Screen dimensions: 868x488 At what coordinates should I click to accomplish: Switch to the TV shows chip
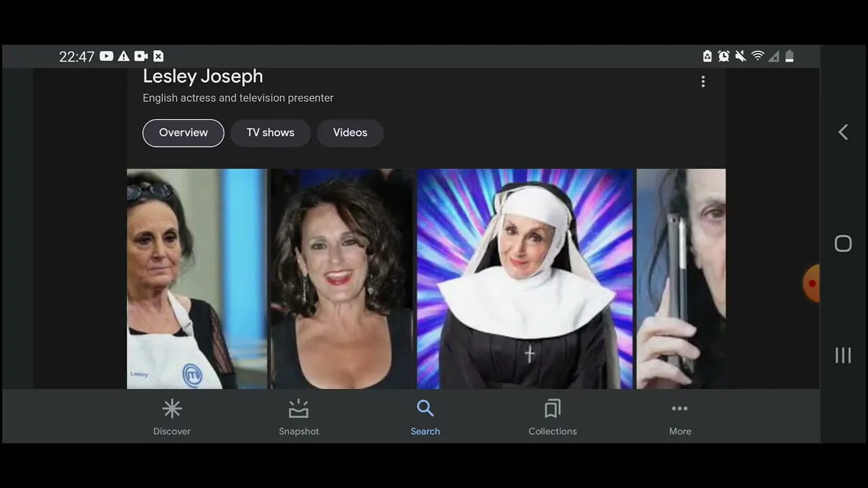[271, 133]
